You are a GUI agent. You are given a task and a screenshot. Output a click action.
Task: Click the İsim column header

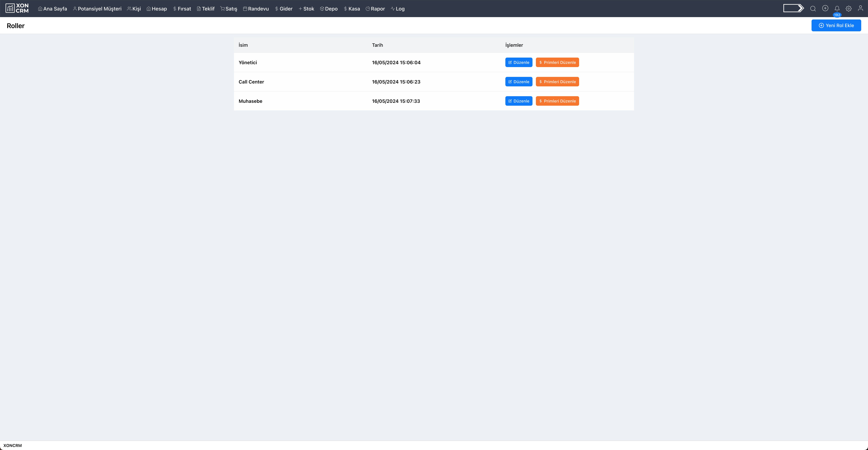243,45
